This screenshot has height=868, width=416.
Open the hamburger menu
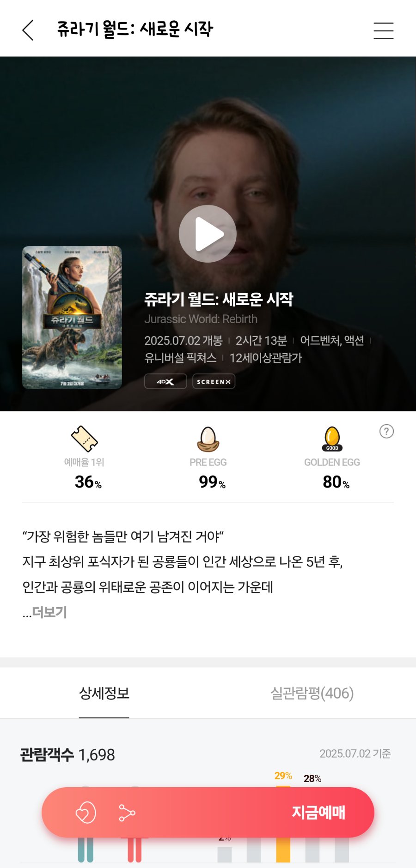point(383,30)
